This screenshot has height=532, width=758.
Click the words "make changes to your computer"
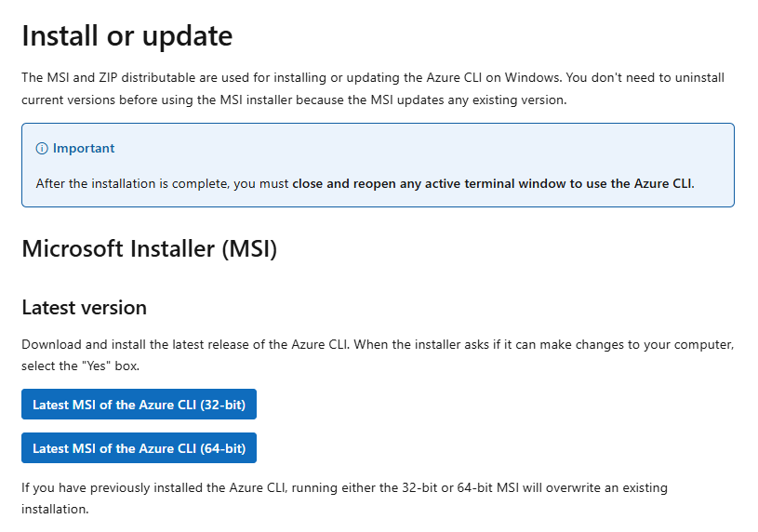point(636,345)
